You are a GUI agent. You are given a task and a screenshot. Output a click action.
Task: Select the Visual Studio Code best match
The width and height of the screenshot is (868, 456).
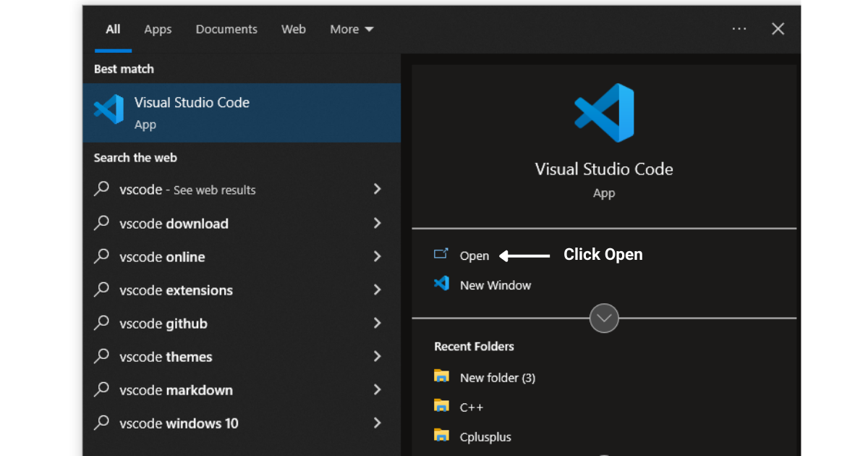(242, 113)
